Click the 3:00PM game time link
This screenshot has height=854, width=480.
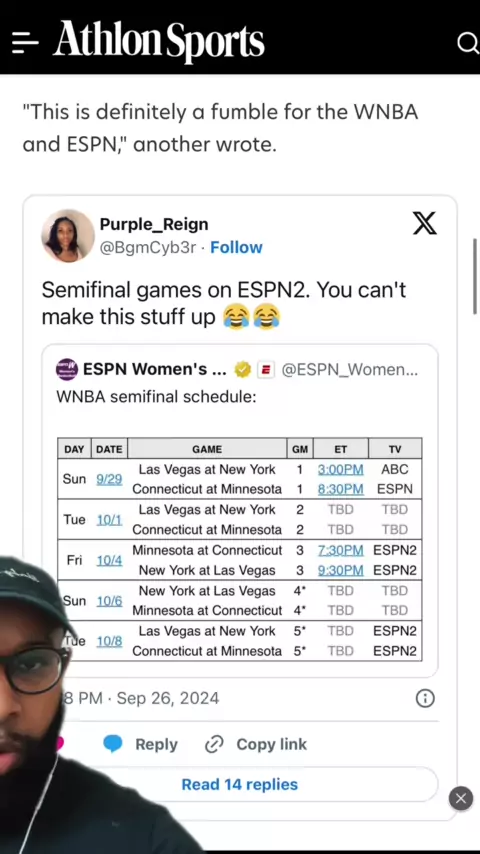(341, 469)
